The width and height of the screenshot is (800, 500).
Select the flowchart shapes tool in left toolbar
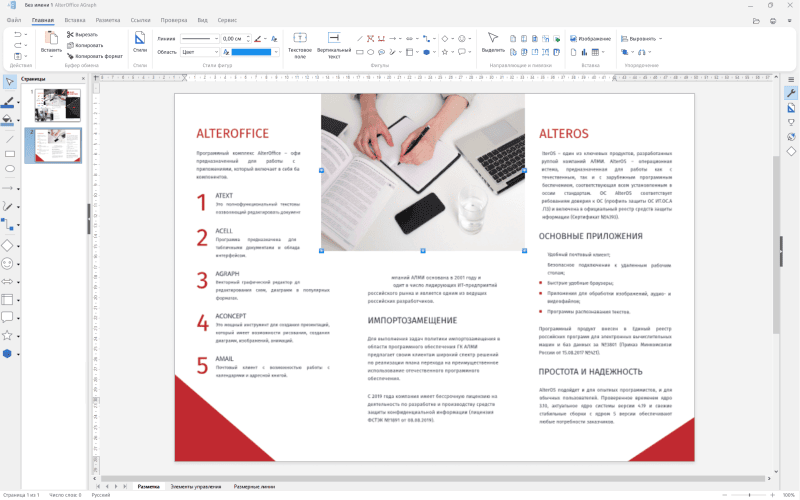coord(7,299)
